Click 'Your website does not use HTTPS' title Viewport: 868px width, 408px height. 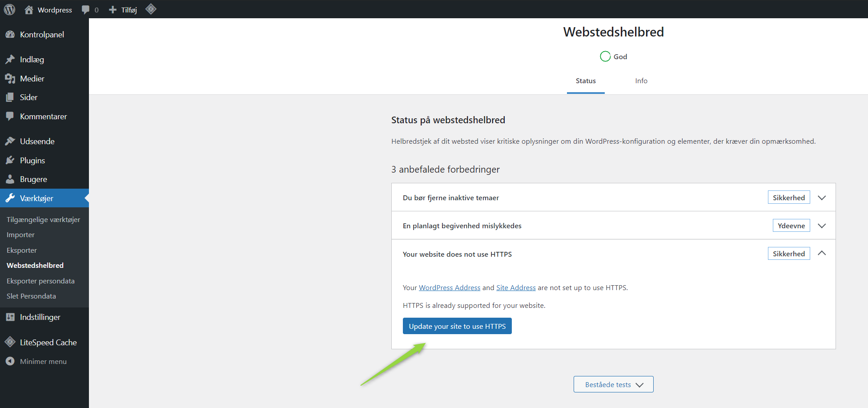point(457,254)
